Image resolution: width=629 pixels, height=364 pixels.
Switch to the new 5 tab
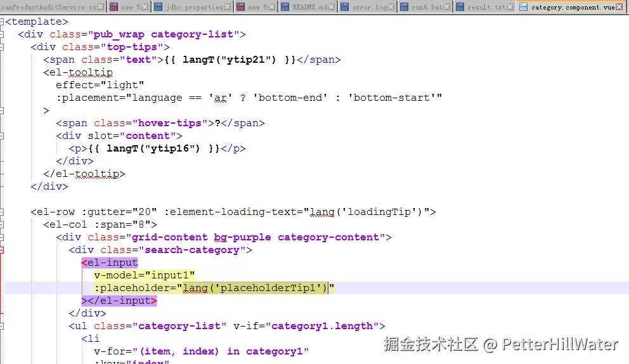tap(127, 7)
